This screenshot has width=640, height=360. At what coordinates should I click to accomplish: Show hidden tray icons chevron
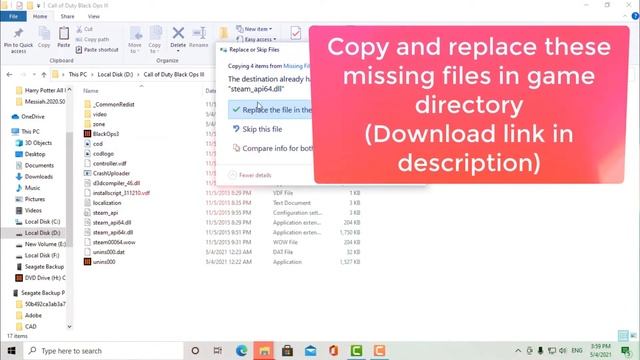coord(518,351)
